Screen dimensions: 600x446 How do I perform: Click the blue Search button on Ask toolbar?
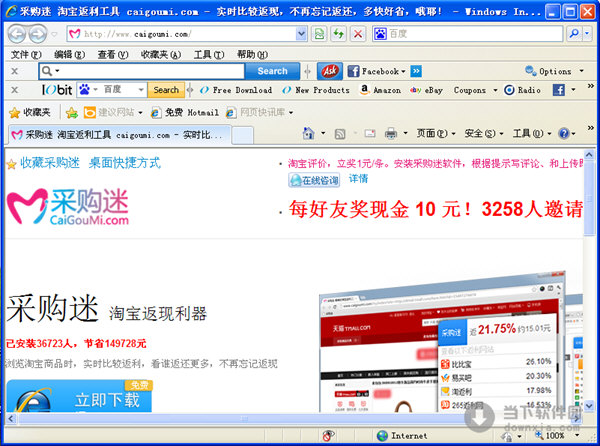[272, 71]
